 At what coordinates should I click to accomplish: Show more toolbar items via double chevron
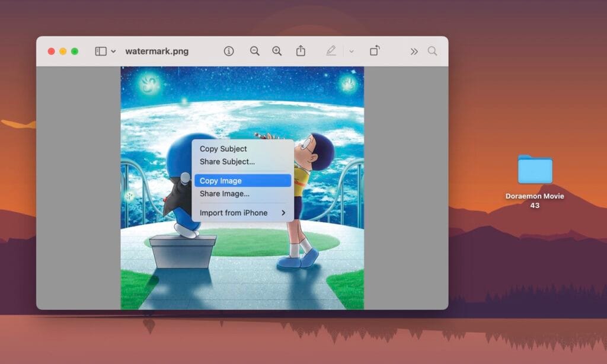coord(414,52)
